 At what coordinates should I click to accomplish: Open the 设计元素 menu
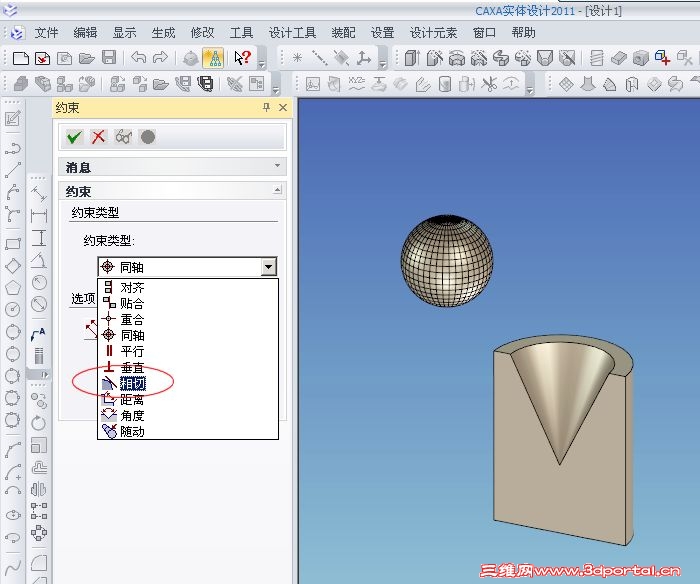(x=433, y=33)
